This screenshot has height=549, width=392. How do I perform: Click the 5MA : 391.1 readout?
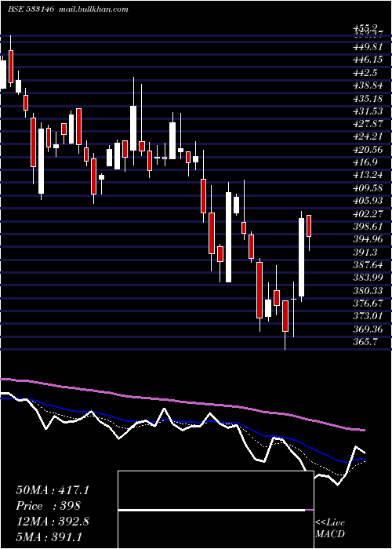[x=49, y=536]
